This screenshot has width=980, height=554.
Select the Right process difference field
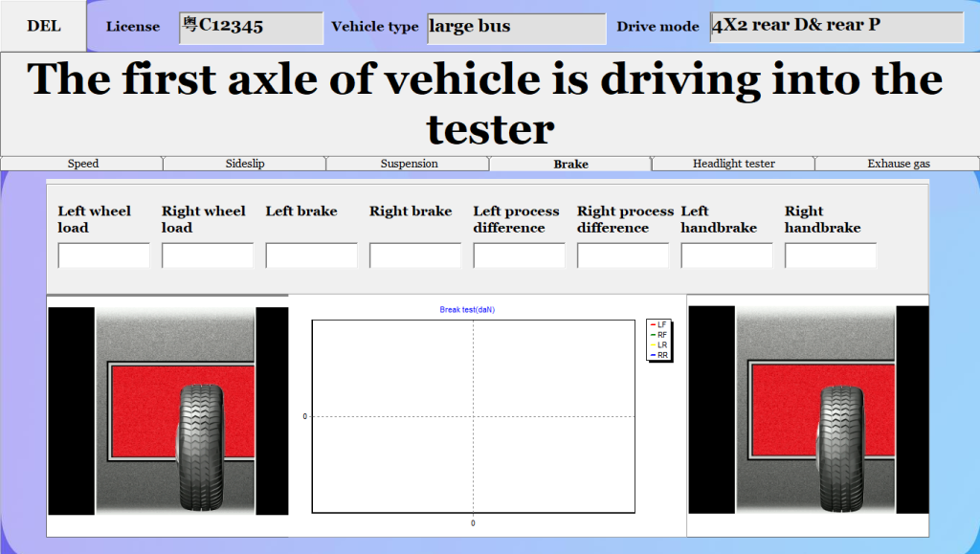[623, 255]
